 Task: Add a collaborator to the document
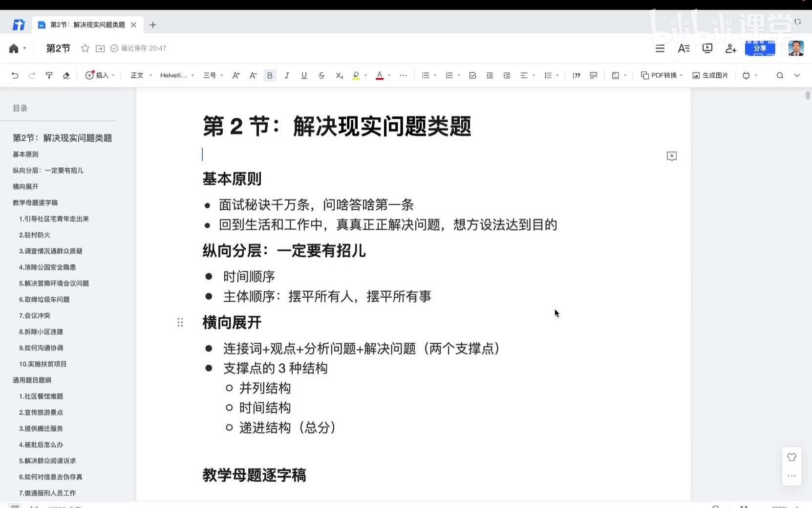point(731,48)
